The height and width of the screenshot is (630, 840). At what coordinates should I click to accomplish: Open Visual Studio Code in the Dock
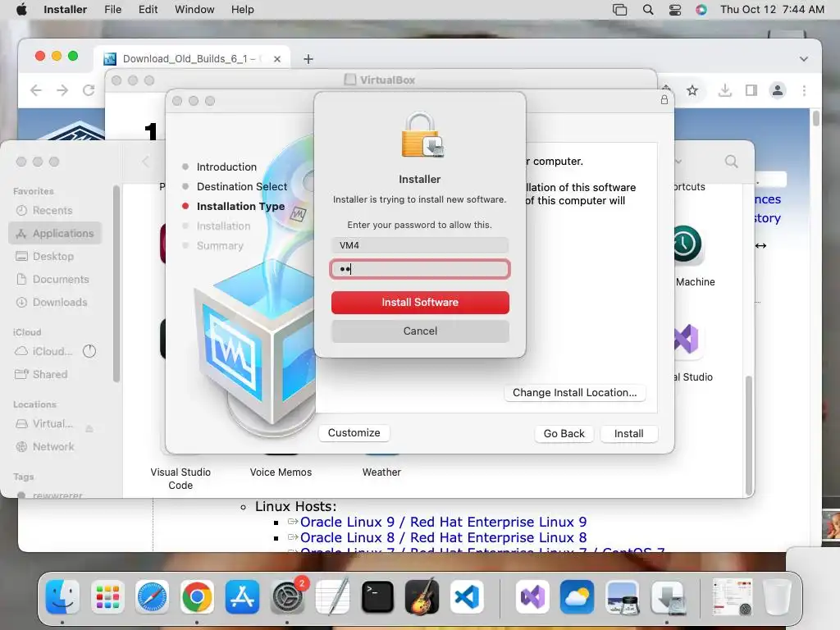[467, 596]
